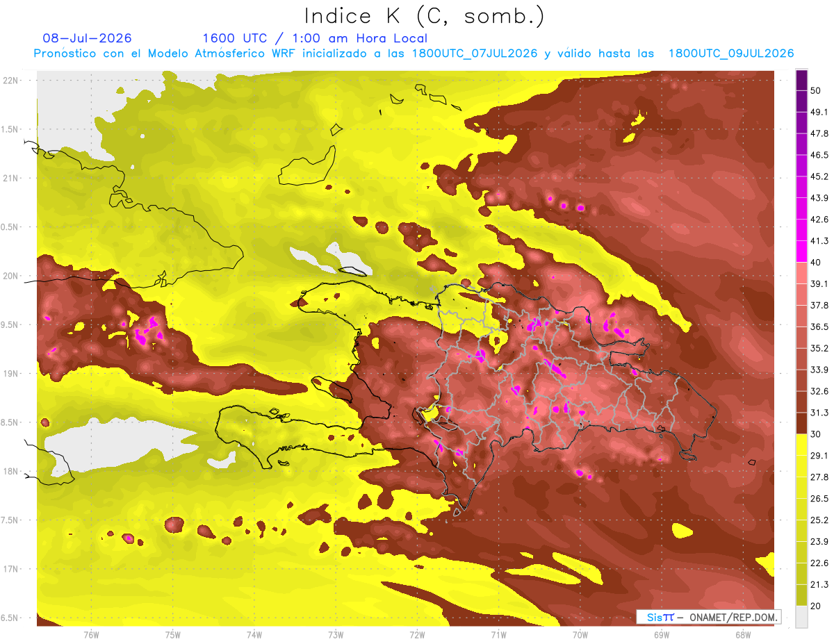The width and height of the screenshot is (834, 644).
Task: Click the latitude axis label "21N"
Action: tap(11, 178)
